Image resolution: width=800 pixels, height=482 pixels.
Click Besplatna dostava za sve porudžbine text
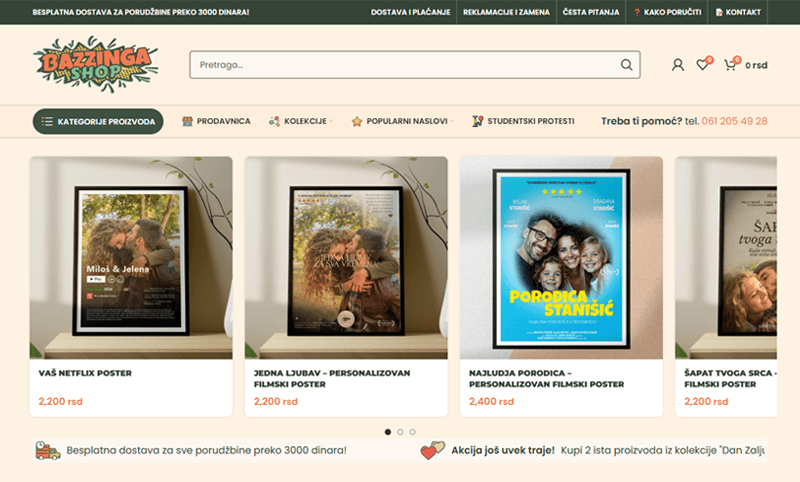[x=206, y=450]
